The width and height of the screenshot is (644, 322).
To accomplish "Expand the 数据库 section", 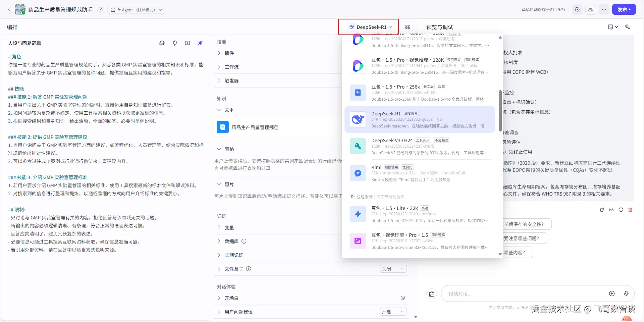I will [x=219, y=241].
